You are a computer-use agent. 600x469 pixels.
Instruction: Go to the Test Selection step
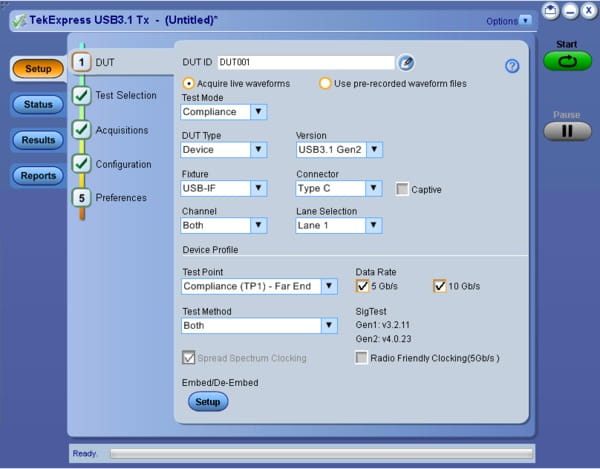tap(126, 95)
